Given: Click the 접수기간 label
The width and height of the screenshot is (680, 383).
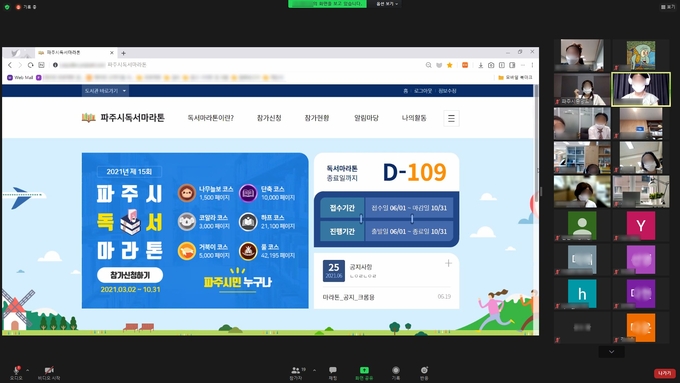Looking at the screenshot, I should click(x=342, y=208).
